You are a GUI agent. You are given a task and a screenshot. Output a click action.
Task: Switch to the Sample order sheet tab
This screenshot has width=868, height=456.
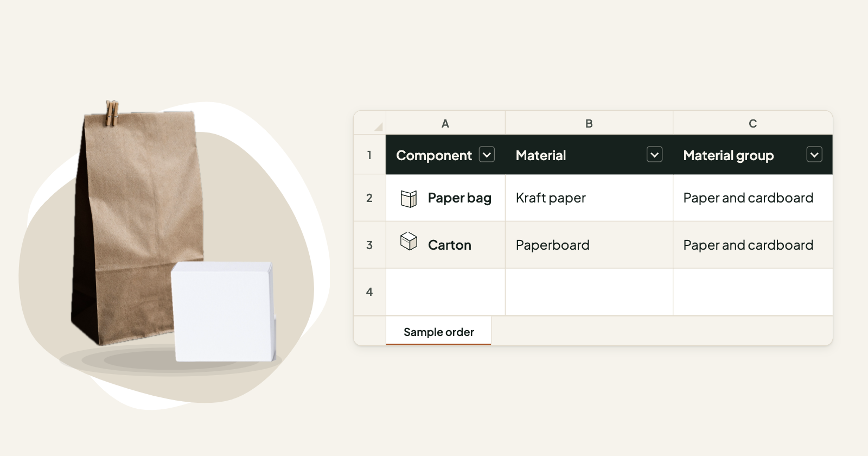438,332
